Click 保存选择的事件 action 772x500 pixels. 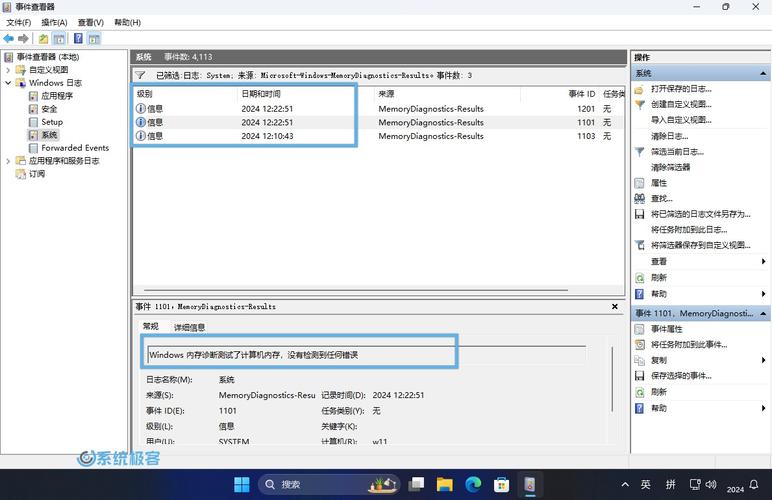click(x=681, y=376)
